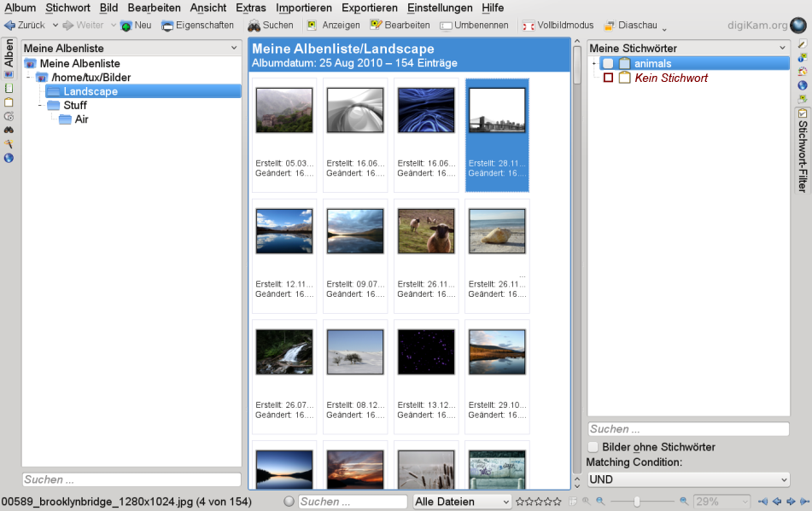Image resolution: width=812 pixels, height=511 pixels.
Task: Click the binoculars Suchen toolbar button
Action: 254,26
